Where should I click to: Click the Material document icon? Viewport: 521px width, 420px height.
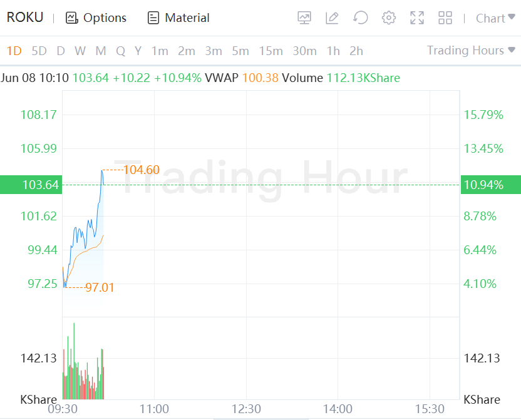pos(153,18)
